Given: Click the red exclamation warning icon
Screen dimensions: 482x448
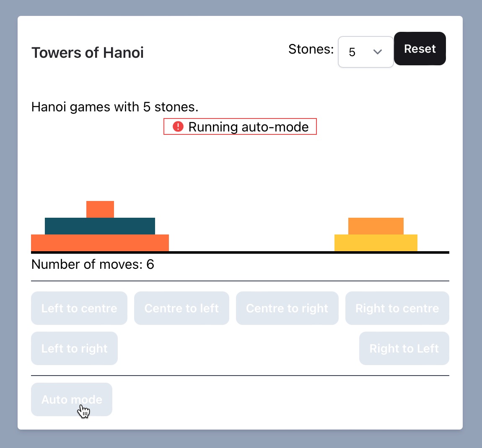Looking at the screenshot, I should point(178,126).
